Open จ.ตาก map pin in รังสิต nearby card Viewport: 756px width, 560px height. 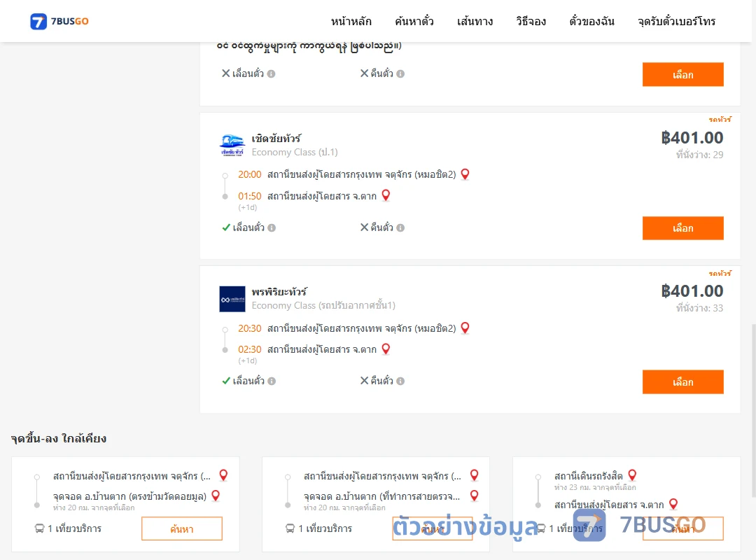coord(673,504)
